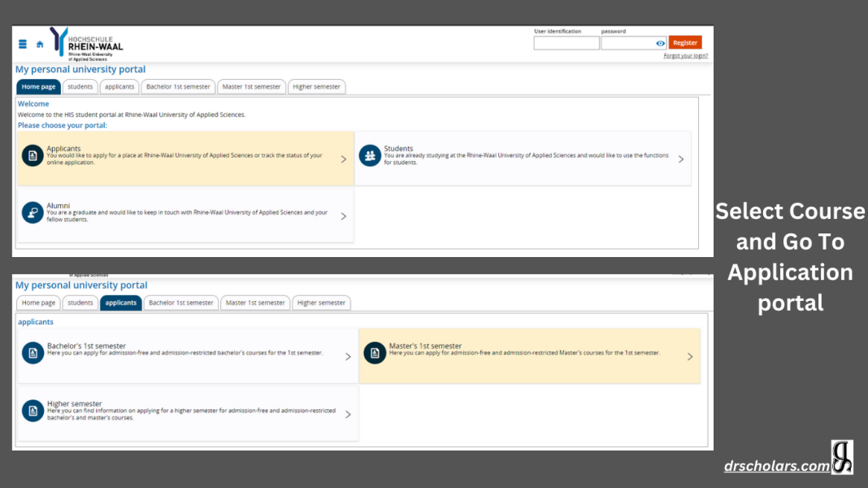The image size is (868, 488).
Task: Expand Master's 1st semester tile arrow
Action: point(690,356)
